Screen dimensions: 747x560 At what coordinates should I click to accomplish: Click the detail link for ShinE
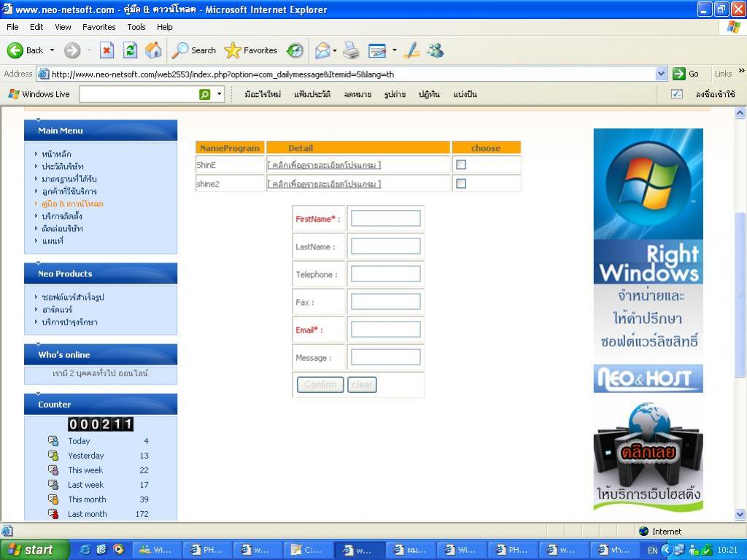pos(324,165)
